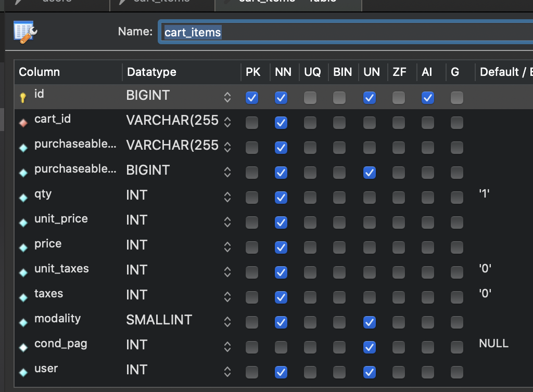Click the diamond icon beside price row
533x392 pixels.
click(23, 247)
